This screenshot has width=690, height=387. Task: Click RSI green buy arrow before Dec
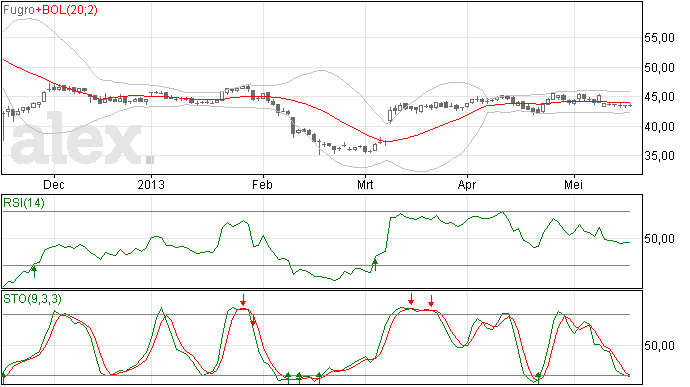click(x=34, y=271)
